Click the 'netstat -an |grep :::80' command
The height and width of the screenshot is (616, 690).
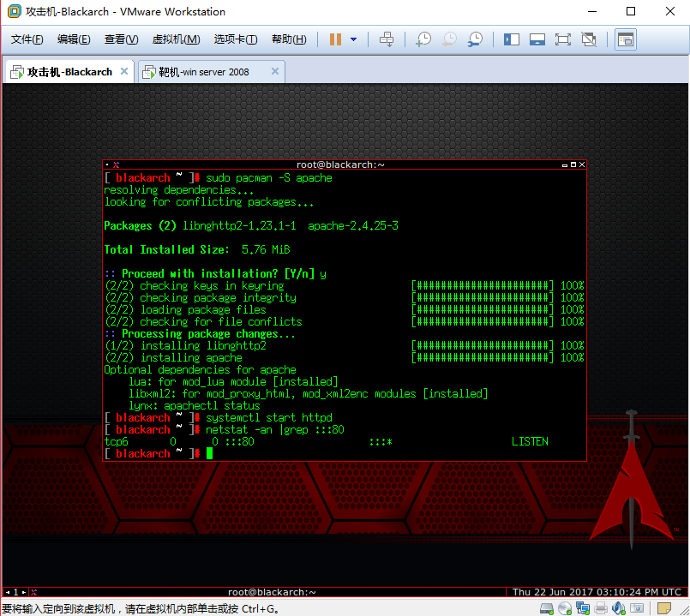(275, 430)
